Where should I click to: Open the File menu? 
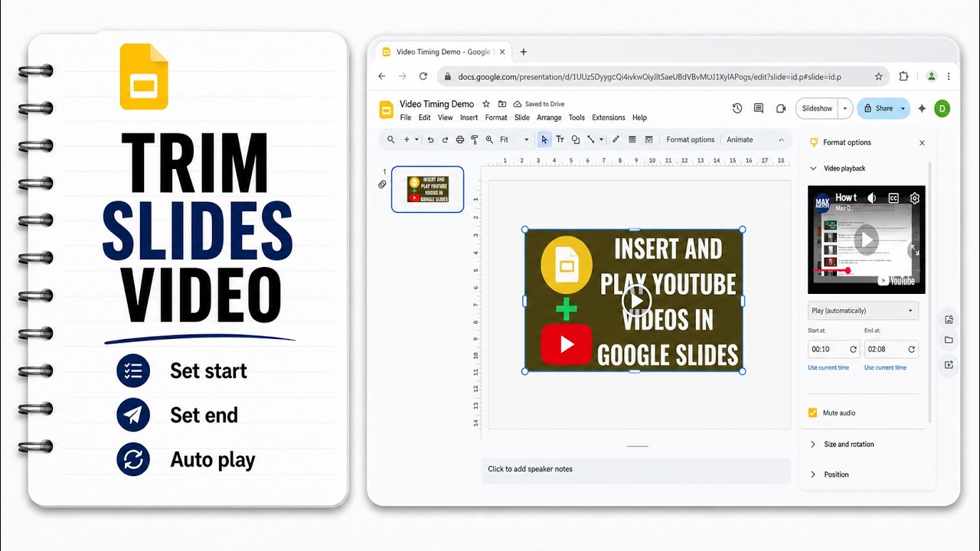(406, 118)
